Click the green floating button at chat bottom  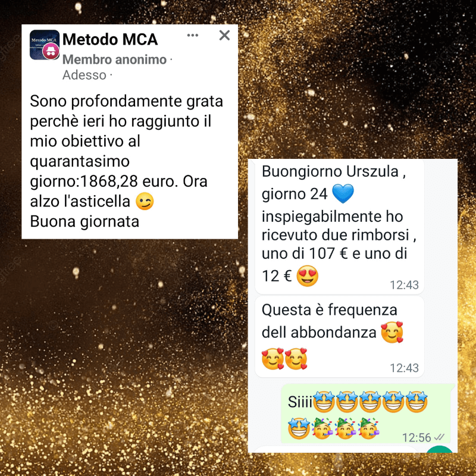439,449
